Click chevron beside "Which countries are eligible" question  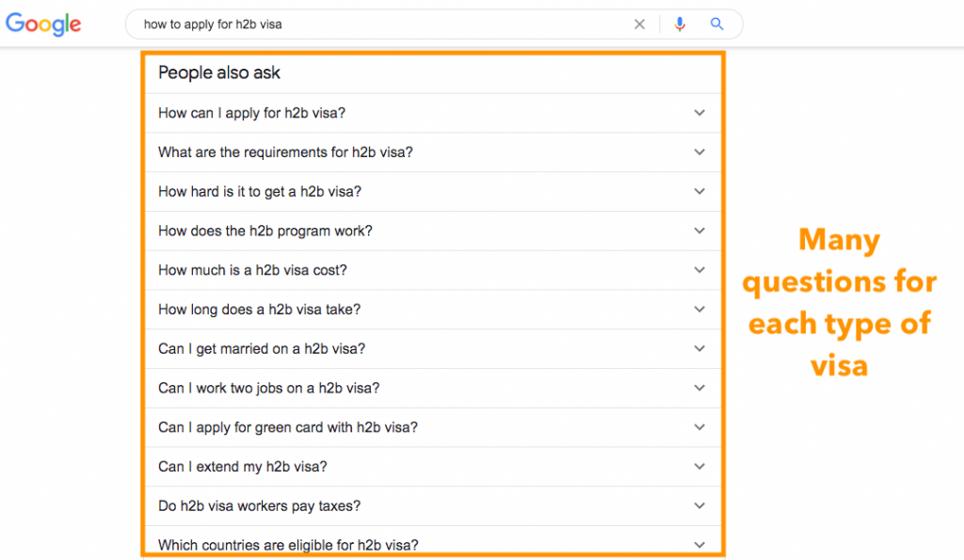(699, 545)
